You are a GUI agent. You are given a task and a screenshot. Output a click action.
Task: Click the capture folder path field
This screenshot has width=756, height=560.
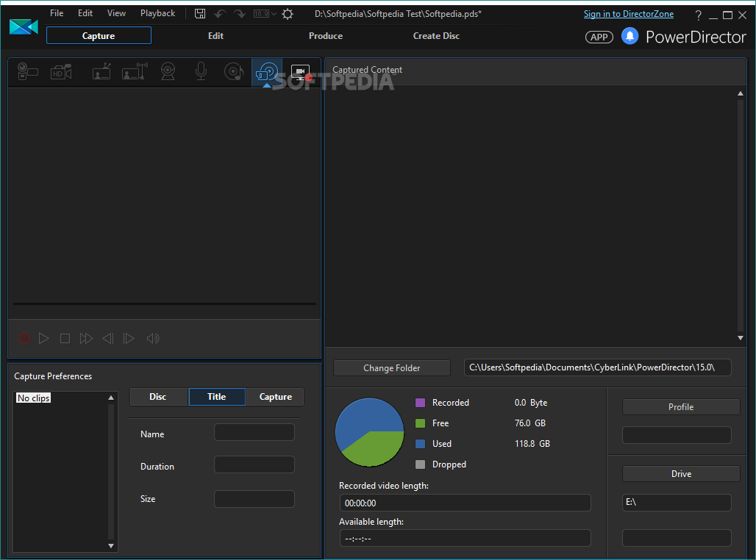click(597, 367)
